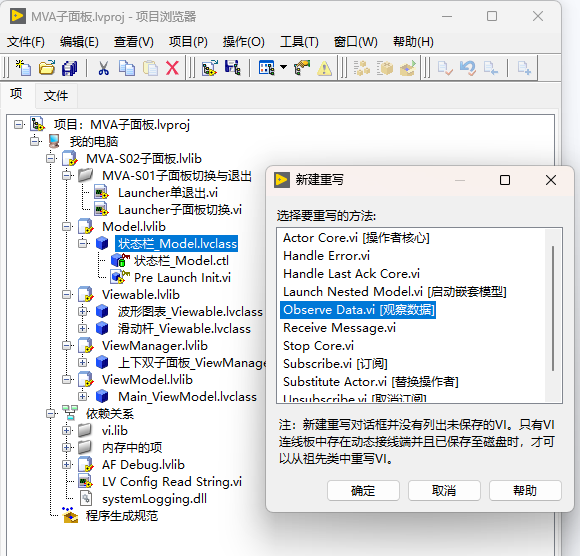The width and height of the screenshot is (580, 556).
Task: Click the Build All toolbar icon
Action: coord(361,68)
